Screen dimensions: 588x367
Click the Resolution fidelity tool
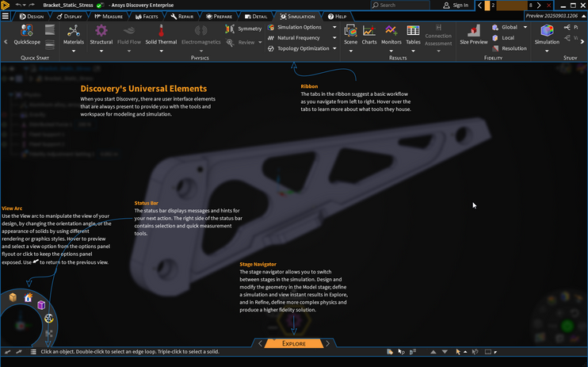pyautogui.click(x=510, y=48)
